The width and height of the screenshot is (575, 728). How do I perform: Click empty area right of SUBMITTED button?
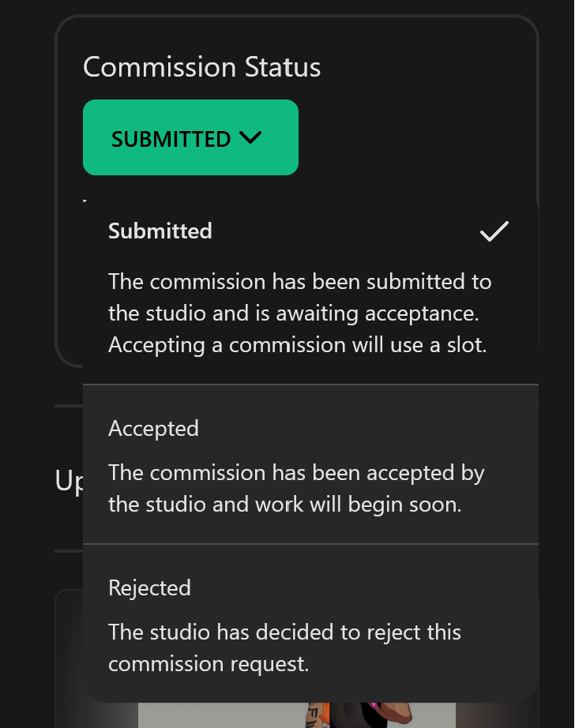tap(411, 137)
